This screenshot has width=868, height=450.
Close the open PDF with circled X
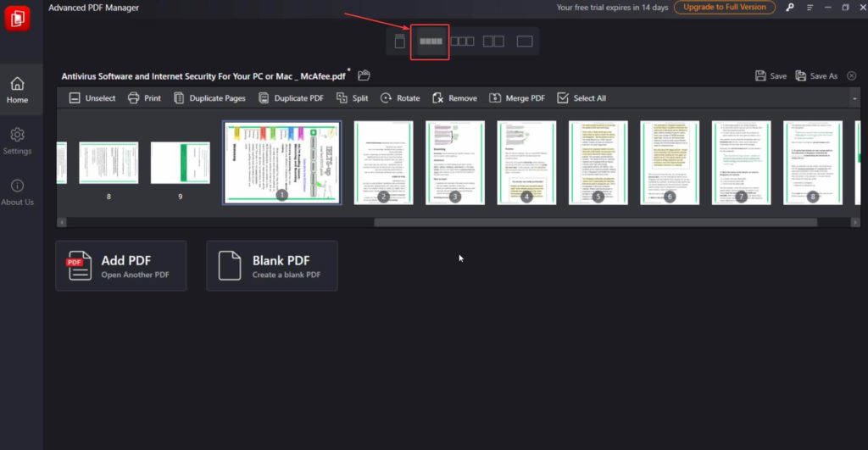tap(851, 75)
